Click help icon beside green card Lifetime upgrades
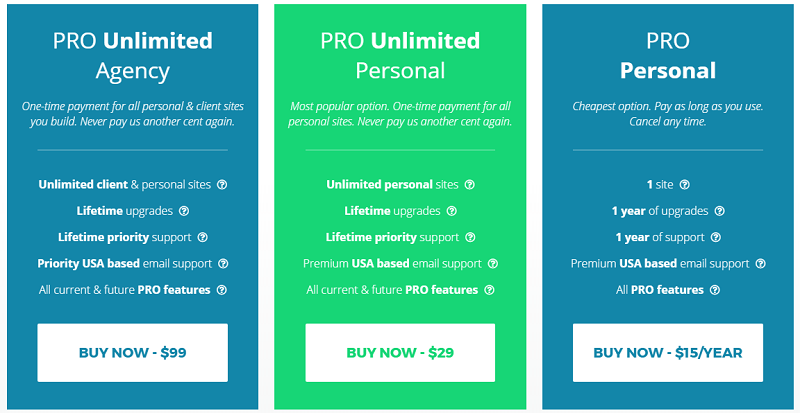800x413 pixels. 452,211
